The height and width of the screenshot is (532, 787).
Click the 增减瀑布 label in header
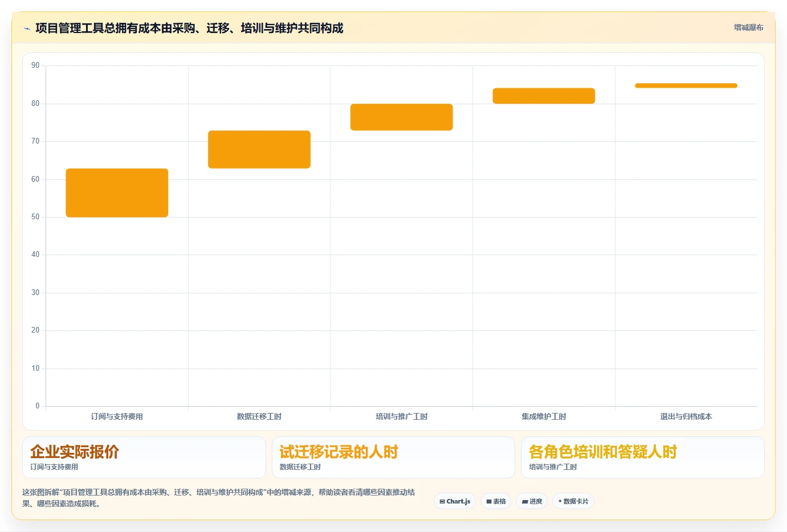click(748, 27)
